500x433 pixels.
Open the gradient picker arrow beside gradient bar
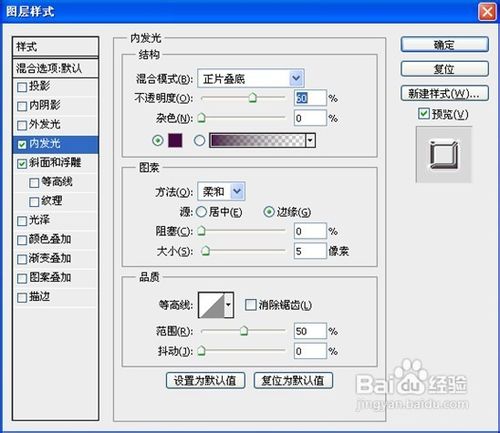coord(310,140)
